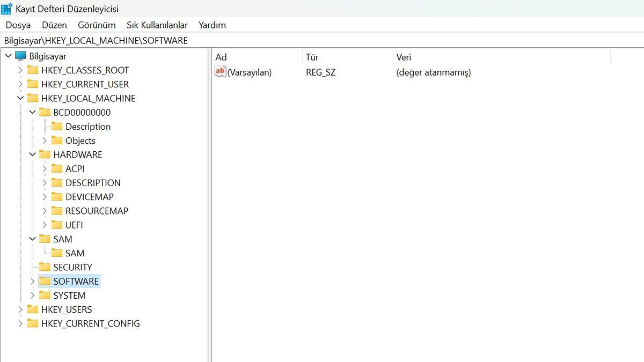Click the Bilgisayar computer icon
This screenshot has height=362, width=644.
pyautogui.click(x=20, y=56)
